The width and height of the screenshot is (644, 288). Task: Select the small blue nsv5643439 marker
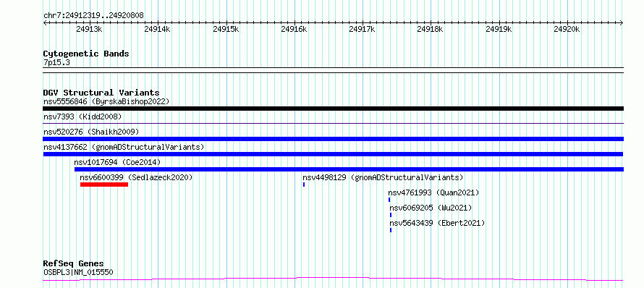[391, 230]
